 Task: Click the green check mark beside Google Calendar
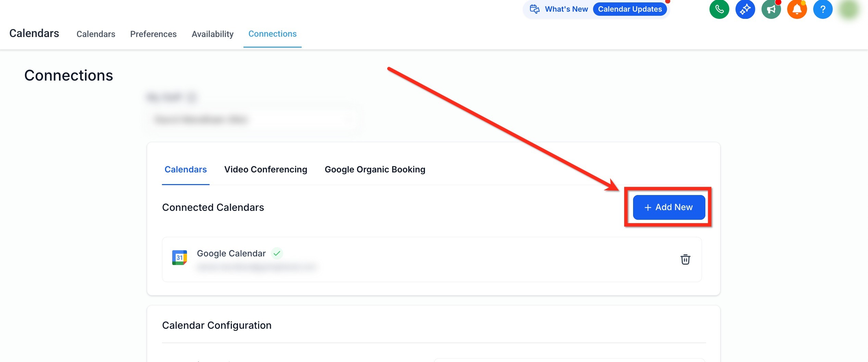[x=277, y=253]
